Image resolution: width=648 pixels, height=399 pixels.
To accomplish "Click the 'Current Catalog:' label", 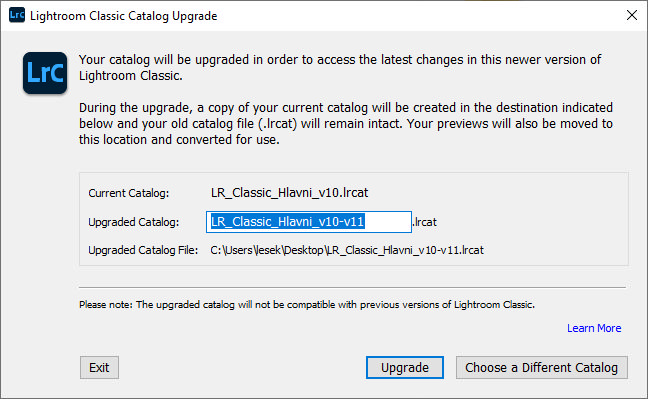I will [129, 193].
